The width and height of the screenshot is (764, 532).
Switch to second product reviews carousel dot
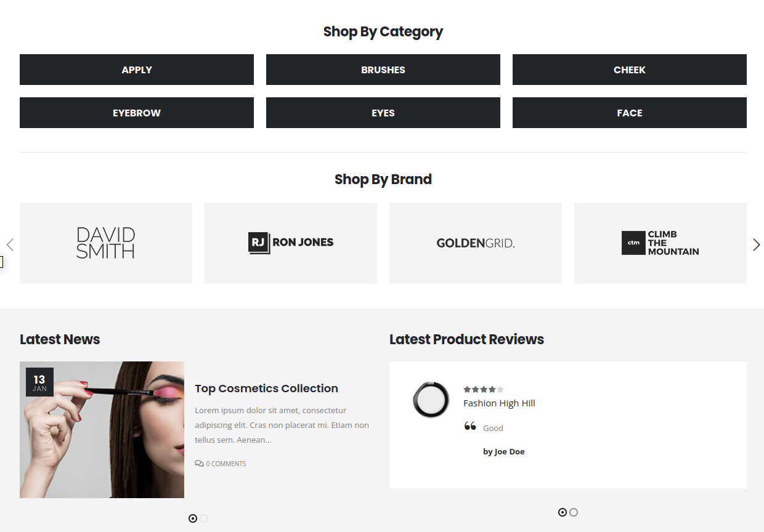pyautogui.click(x=574, y=512)
